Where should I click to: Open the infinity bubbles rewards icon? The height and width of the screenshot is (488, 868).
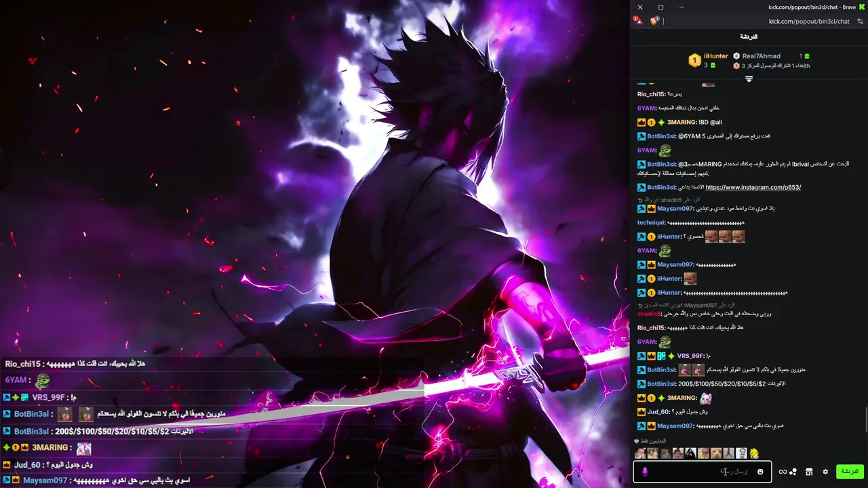click(x=787, y=472)
